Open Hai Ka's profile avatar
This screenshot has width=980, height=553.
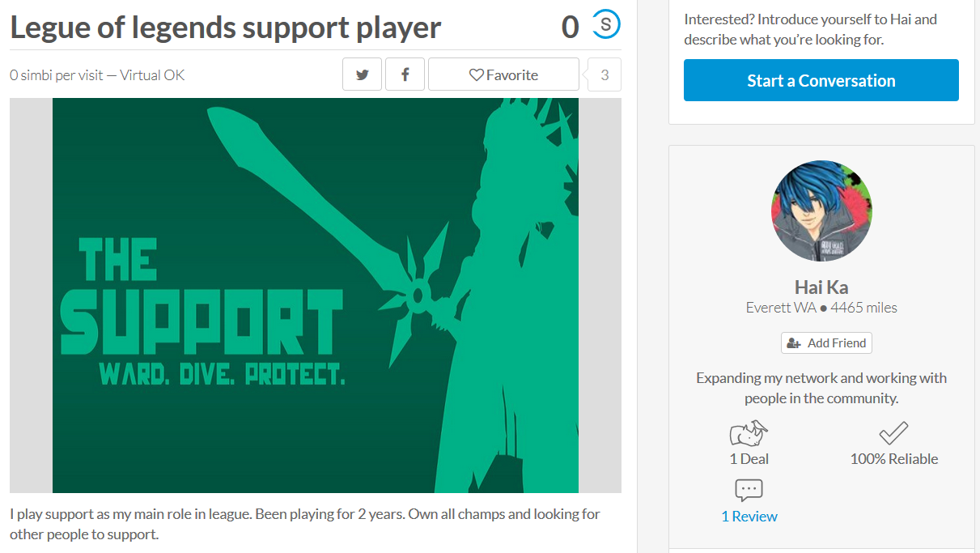tap(821, 211)
